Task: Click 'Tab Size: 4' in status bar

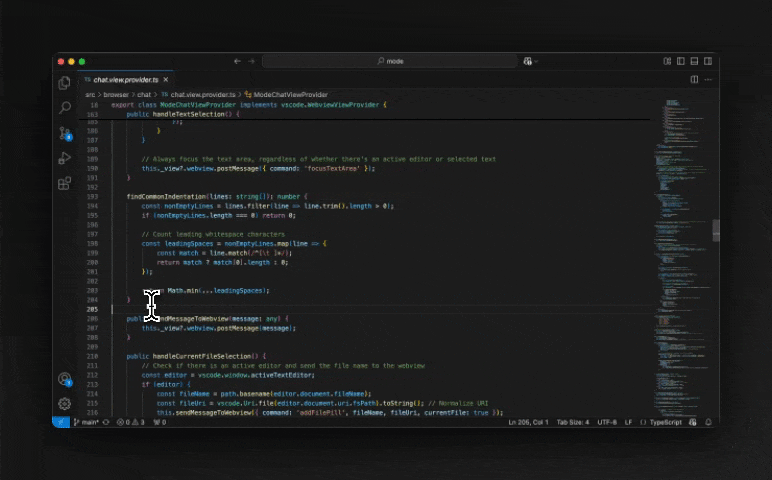Action: click(573, 422)
